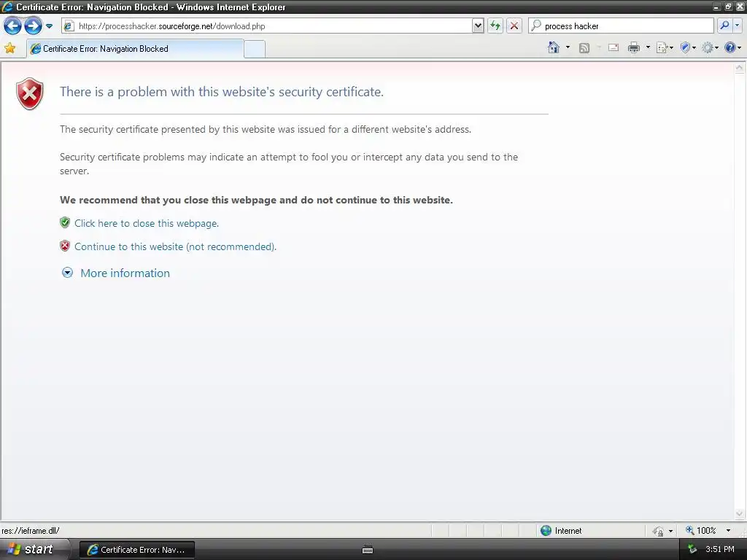The width and height of the screenshot is (747, 560).
Task: Click the IE logo in title bar
Action: coord(7,7)
